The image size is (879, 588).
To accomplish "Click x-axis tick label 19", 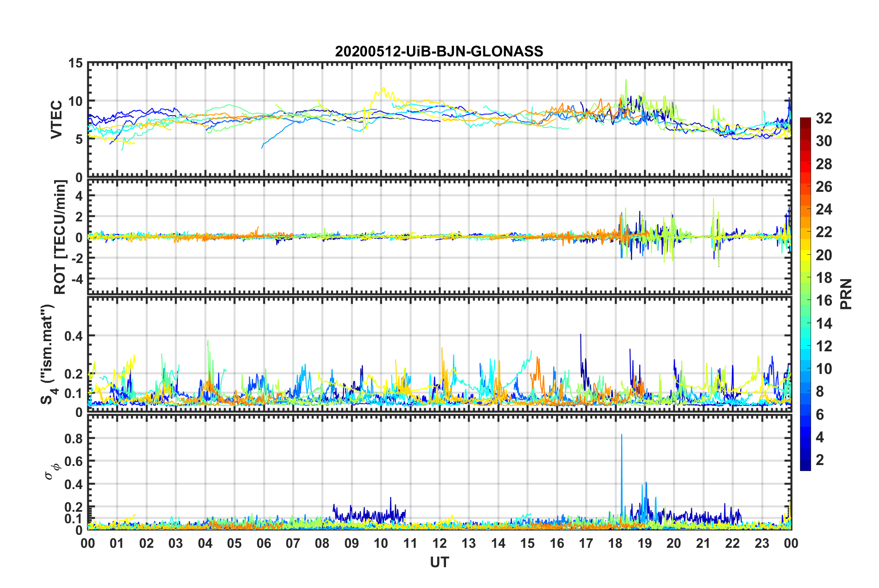I will [x=645, y=543].
